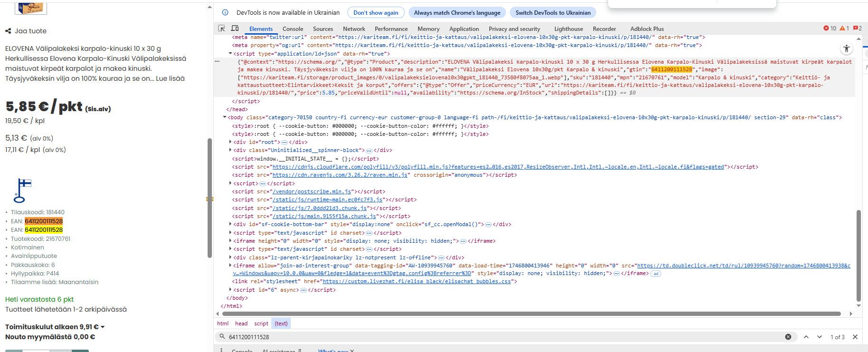Click the orange highlighted EAN 6411200111528

44,221
